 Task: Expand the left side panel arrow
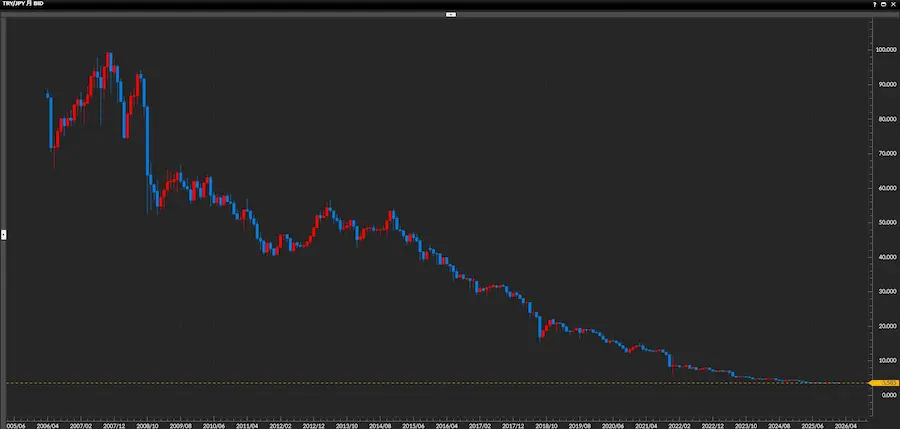pos(4,234)
